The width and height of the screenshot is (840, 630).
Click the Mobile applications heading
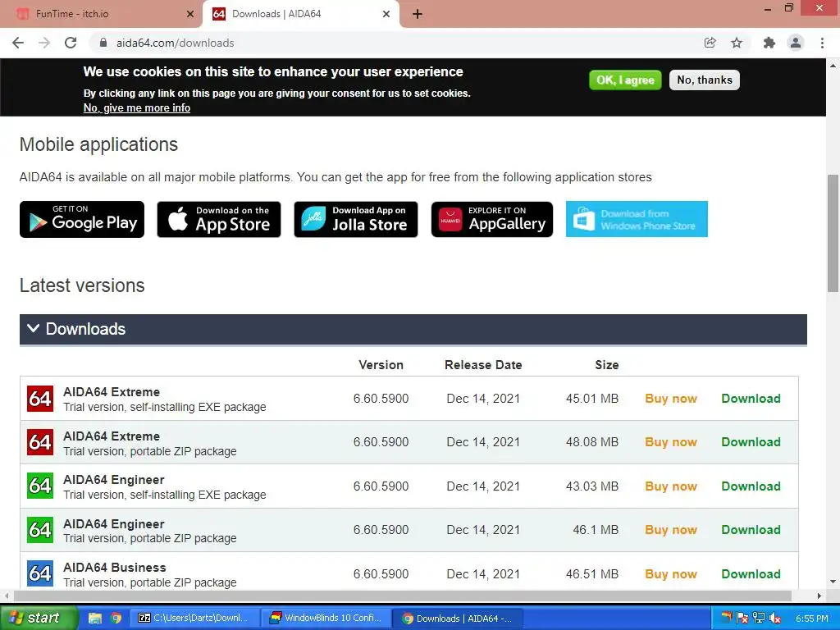(98, 144)
